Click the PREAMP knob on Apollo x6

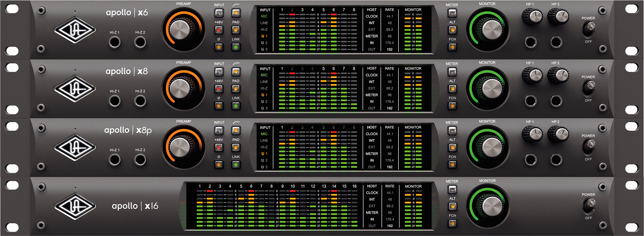click(180, 30)
